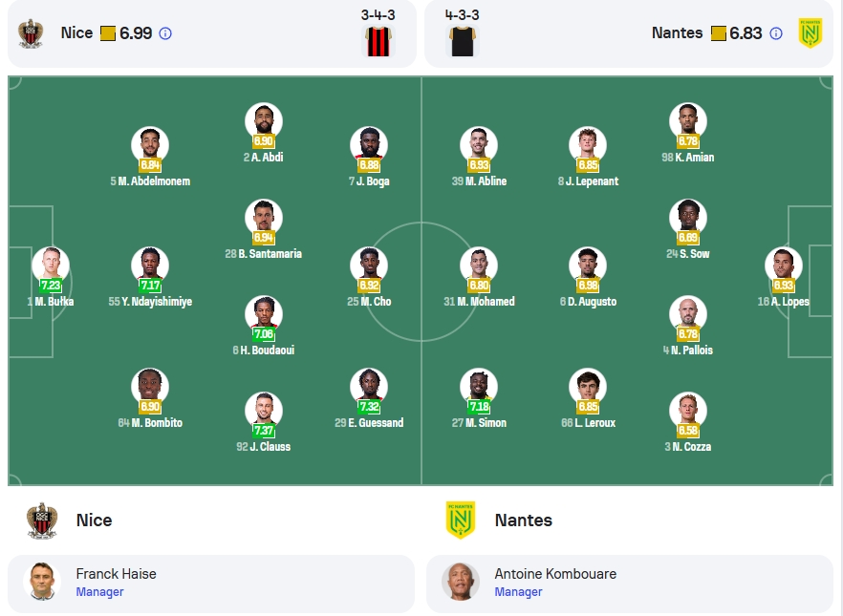This screenshot has width=843, height=616.
Task: Open the Nantes club crest in header
Action: click(x=811, y=33)
